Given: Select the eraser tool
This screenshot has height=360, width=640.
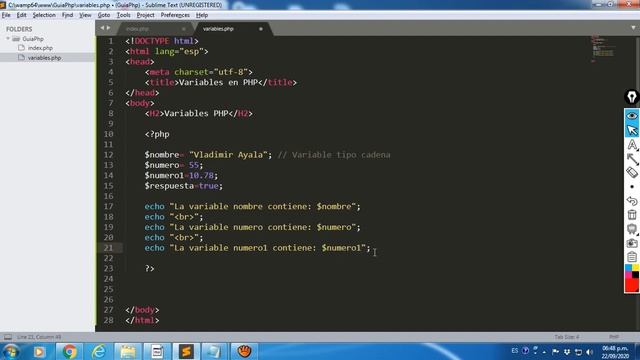Looking at the screenshot, I should (x=632, y=173).
